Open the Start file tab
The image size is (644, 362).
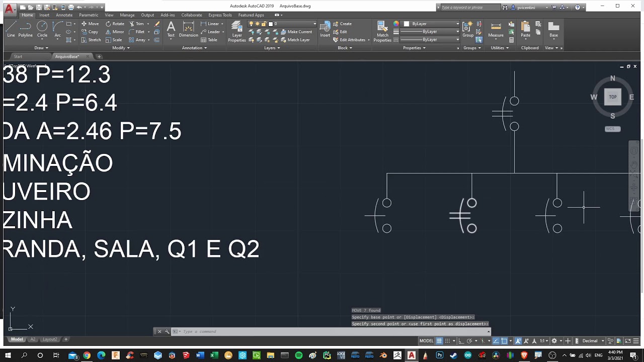coord(18,56)
